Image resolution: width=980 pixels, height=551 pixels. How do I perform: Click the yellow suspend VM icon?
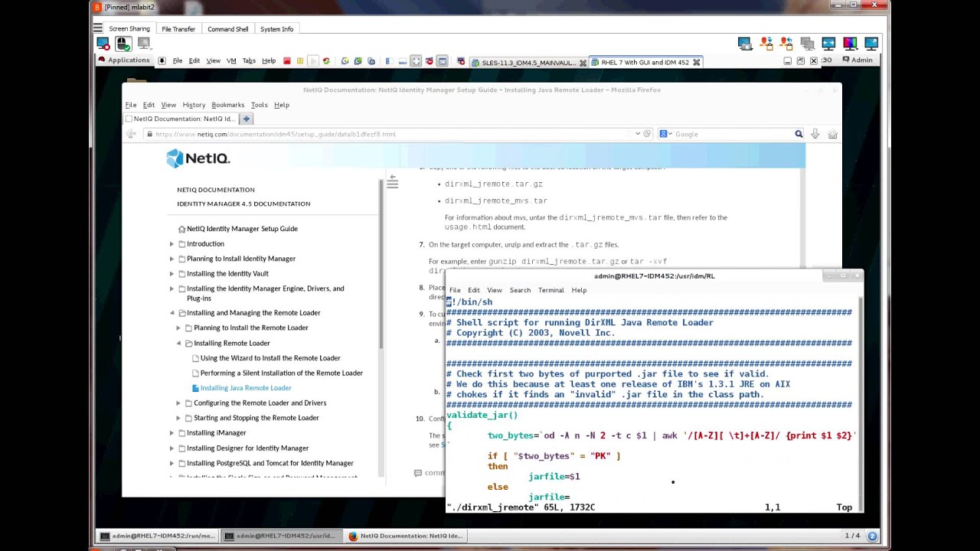point(300,61)
